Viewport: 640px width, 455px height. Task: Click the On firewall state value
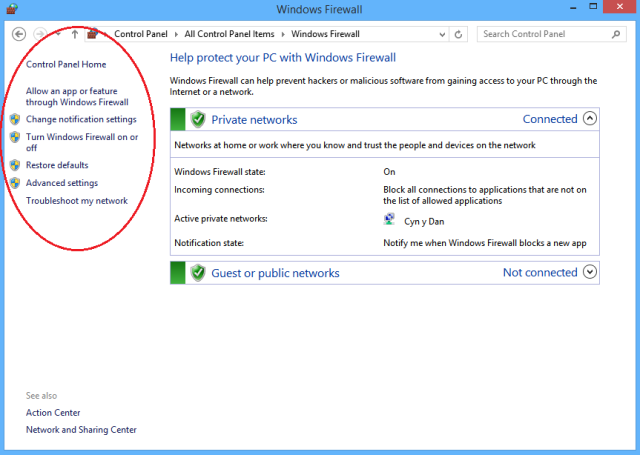point(389,172)
